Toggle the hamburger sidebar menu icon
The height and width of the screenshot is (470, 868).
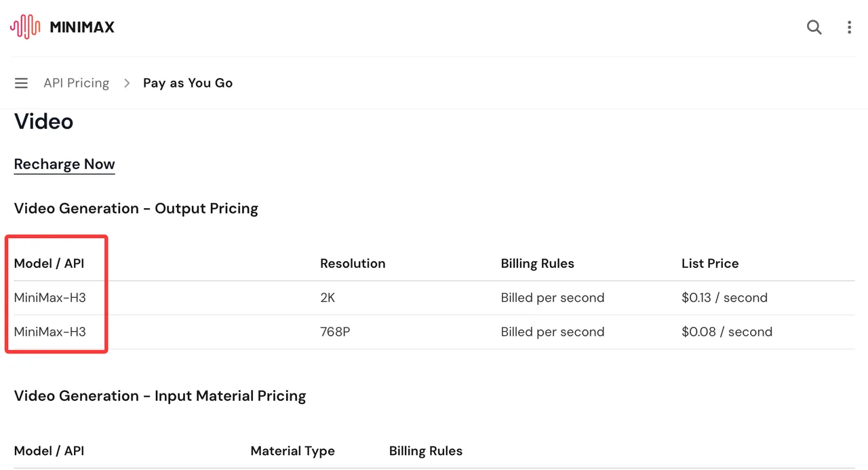[x=21, y=83]
